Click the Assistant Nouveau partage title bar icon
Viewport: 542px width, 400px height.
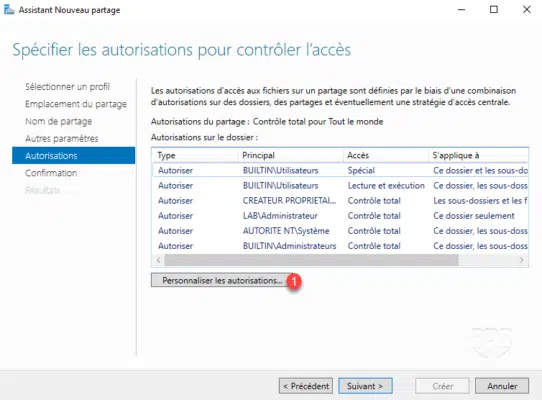pyautogui.click(x=9, y=10)
